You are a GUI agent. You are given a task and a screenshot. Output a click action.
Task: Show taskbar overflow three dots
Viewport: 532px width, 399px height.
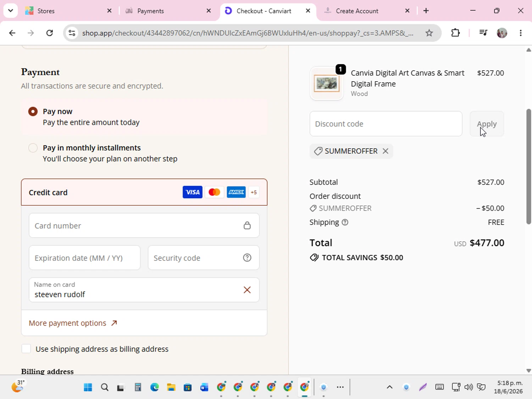pos(340,387)
